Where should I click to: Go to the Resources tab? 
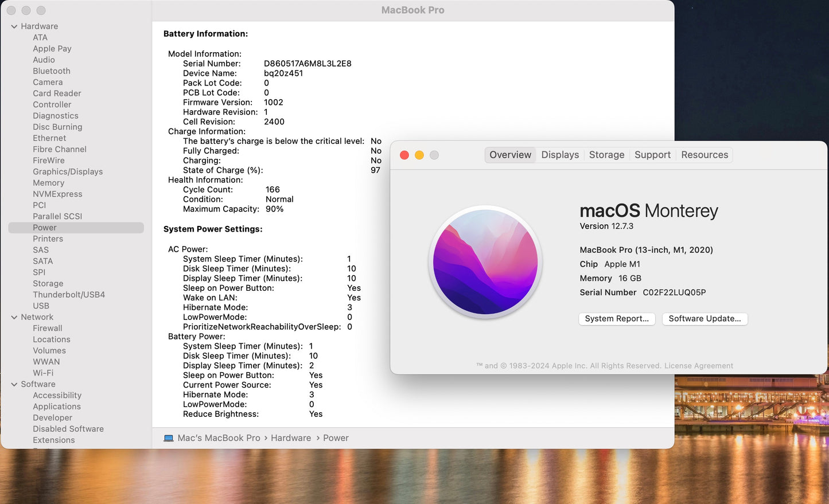[705, 155]
